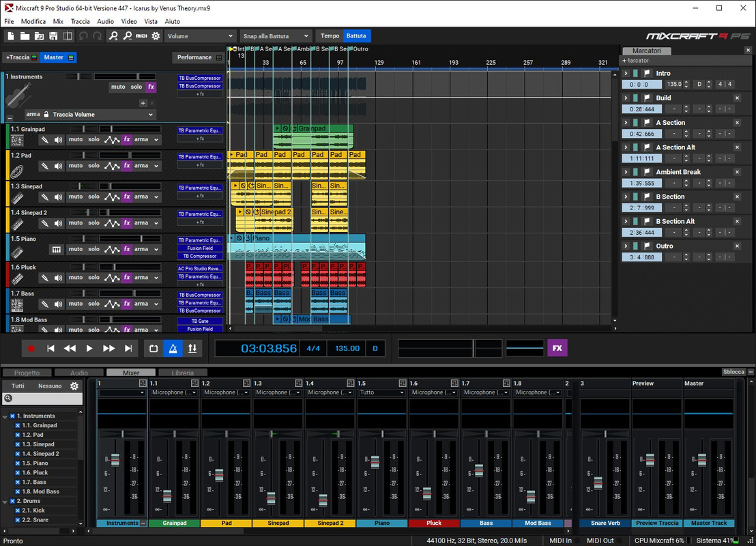This screenshot has height=546, width=756.
Task: Click the +Traccia button
Action: coord(20,57)
